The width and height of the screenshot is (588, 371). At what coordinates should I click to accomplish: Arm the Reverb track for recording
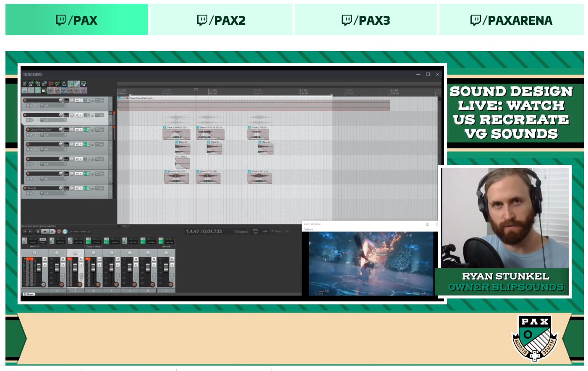pos(25,188)
